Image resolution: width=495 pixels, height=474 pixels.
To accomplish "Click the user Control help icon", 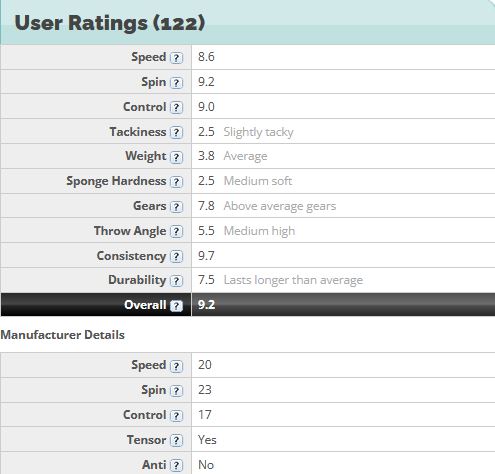I will [x=176, y=108].
